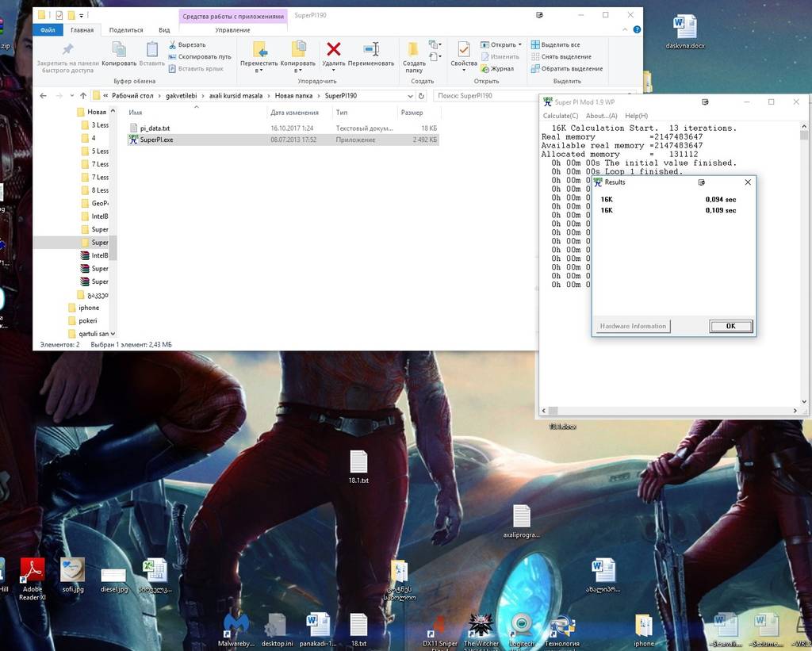
Task: Select The Witcher desktop shortcut
Action: [481, 630]
